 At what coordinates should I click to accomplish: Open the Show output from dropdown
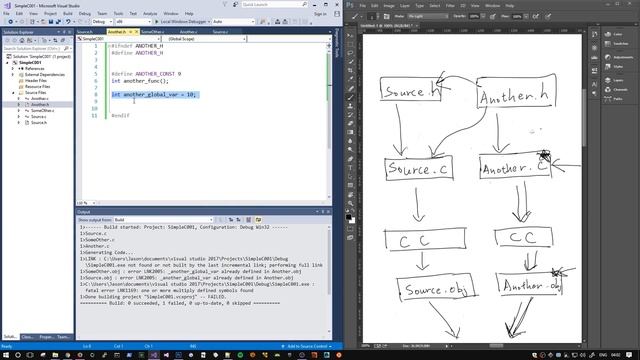pos(163,220)
